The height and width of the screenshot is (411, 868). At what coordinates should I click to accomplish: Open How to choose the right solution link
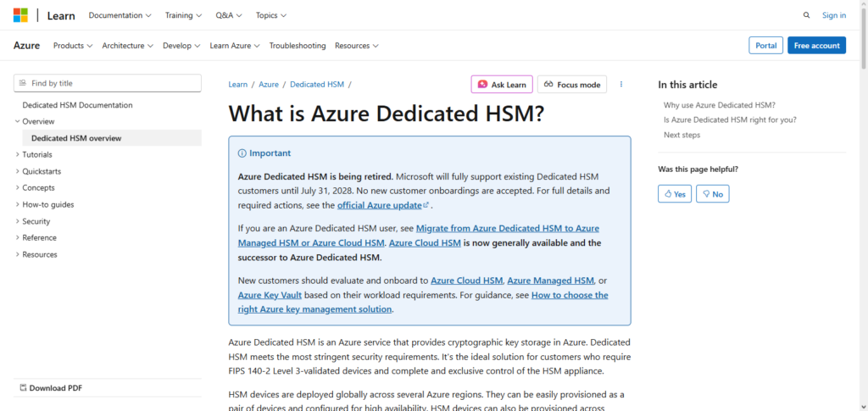pyautogui.click(x=423, y=302)
